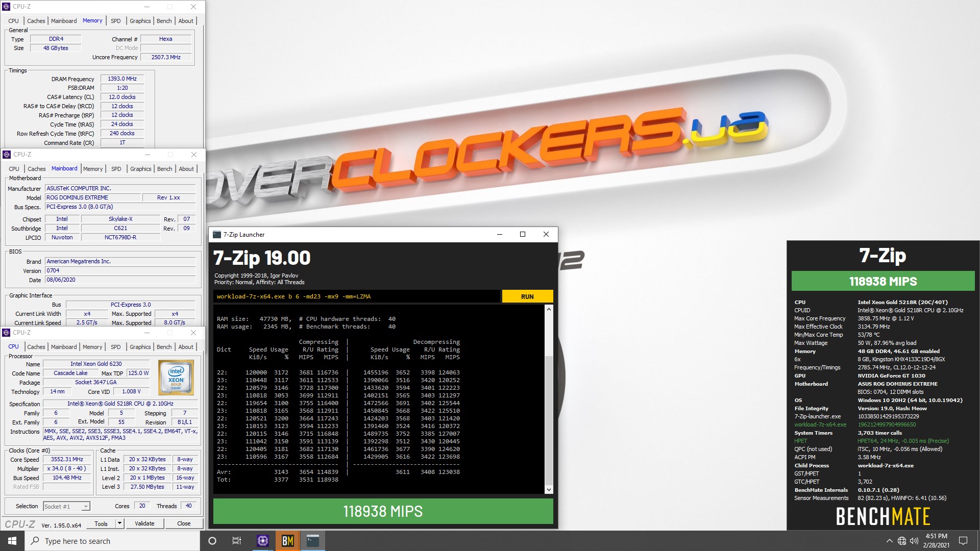Click the scroll down arrow in 7-Zip output
The height and width of the screenshot is (551, 980).
click(549, 490)
